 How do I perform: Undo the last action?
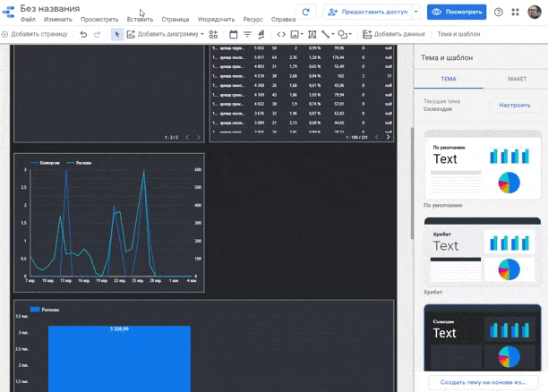tap(83, 34)
